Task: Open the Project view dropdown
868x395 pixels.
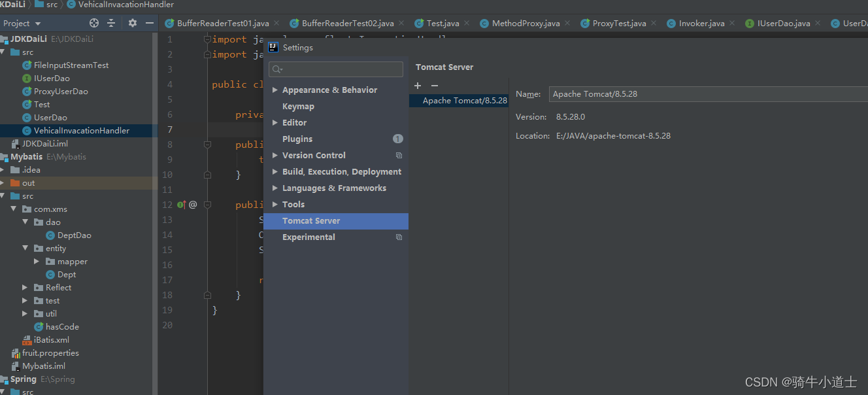Action: tap(22, 23)
